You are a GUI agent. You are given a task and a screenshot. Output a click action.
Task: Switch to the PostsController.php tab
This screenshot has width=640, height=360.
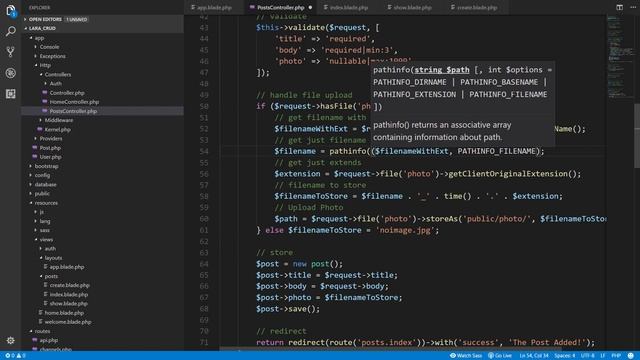click(281, 7)
